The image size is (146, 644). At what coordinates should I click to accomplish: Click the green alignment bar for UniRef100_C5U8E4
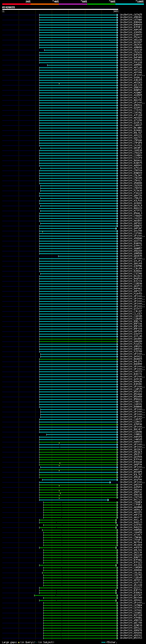coord(81,502)
